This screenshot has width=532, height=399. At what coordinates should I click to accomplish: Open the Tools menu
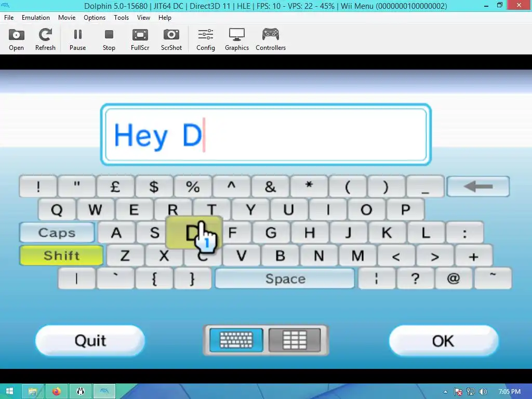coord(121,18)
